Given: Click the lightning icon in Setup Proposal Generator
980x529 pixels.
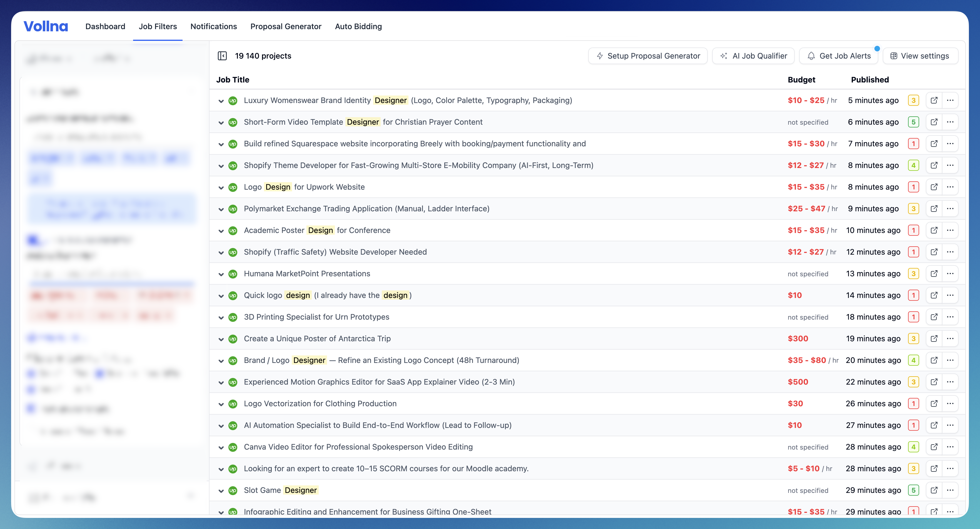Looking at the screenshot, I should [x=600, y=56].
